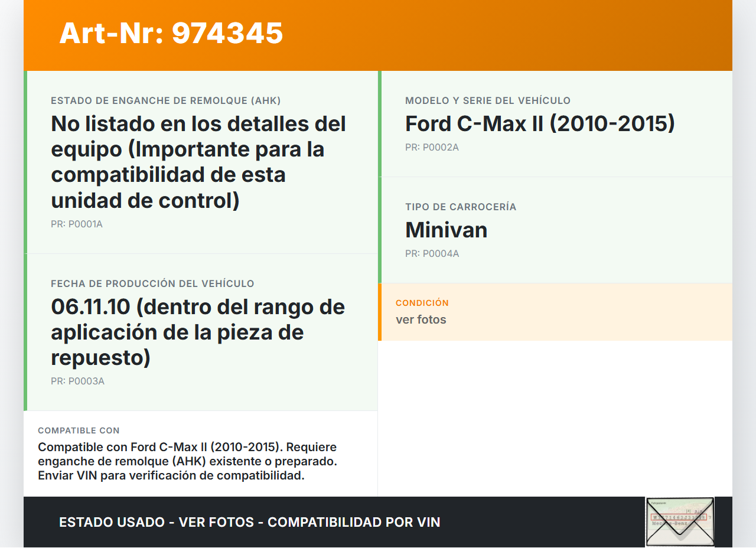Click the 'FECHA DE PRODUCCIÓN DEL VEHÍCULO' label

[x=152, y=284]
